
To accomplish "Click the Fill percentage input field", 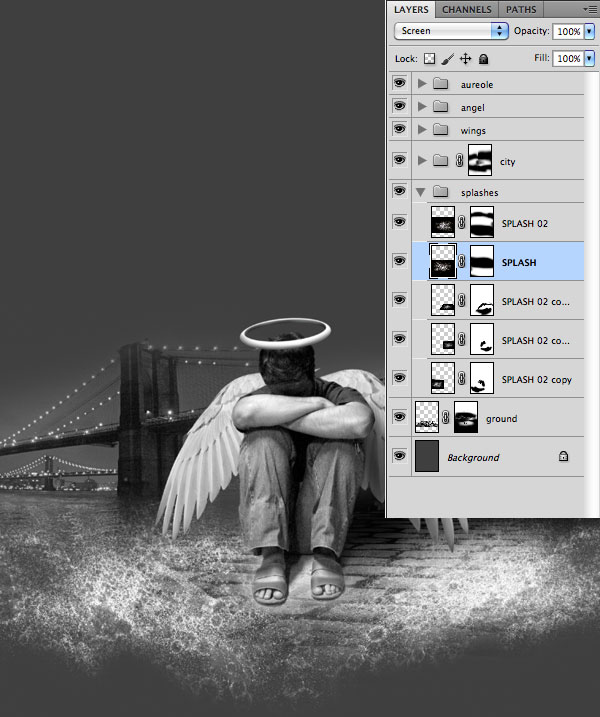I will 567,59.
